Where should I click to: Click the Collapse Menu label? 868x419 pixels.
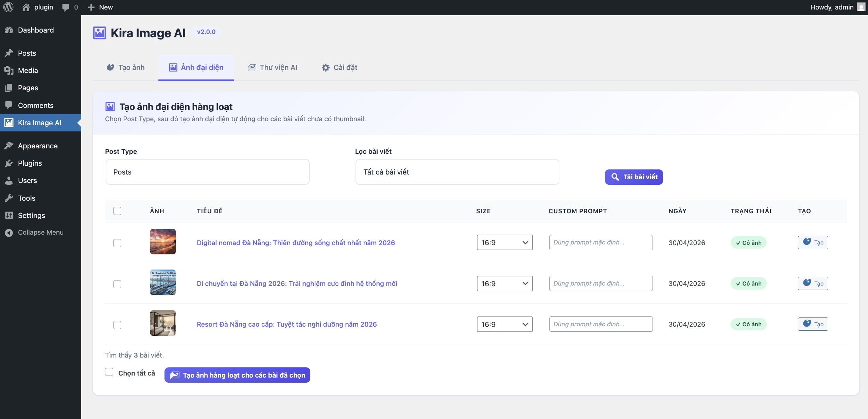41,233
